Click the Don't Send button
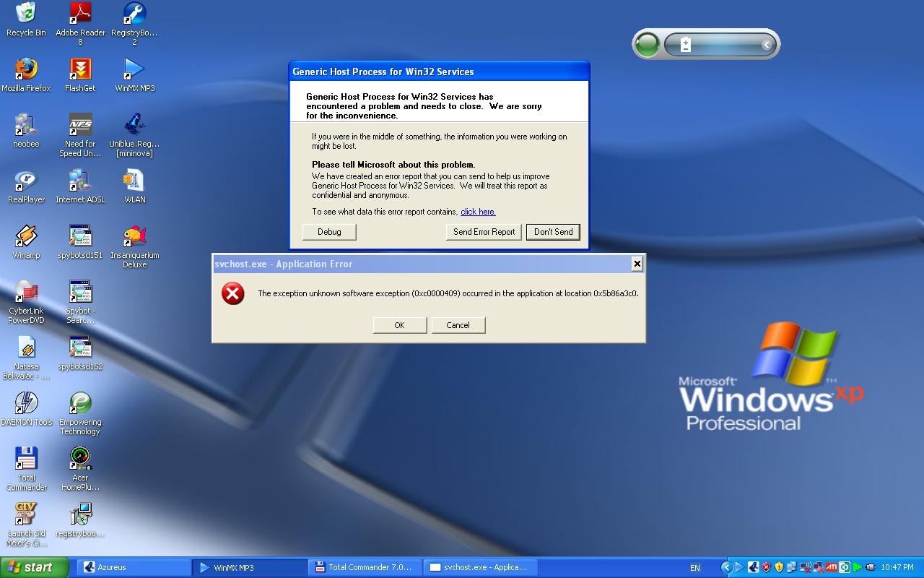This screenshot has width=924, height=578. [x=553, y=232]
